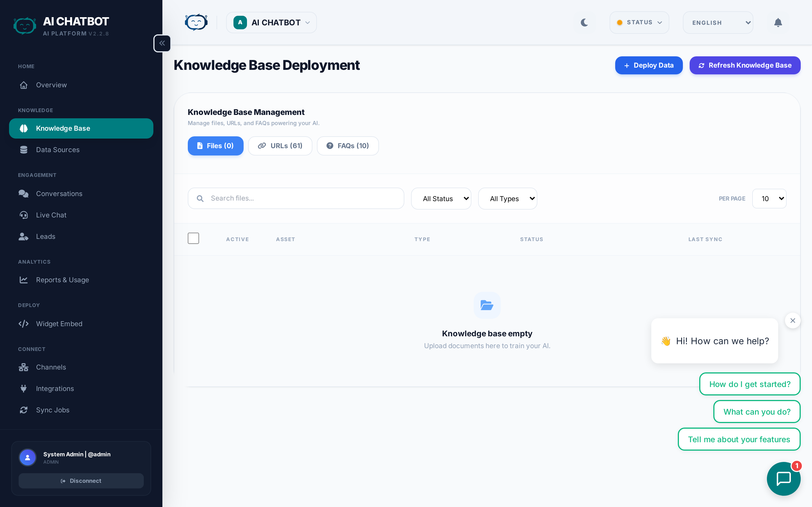
Task: Click the Overview home icon
Action: (23, 85)
